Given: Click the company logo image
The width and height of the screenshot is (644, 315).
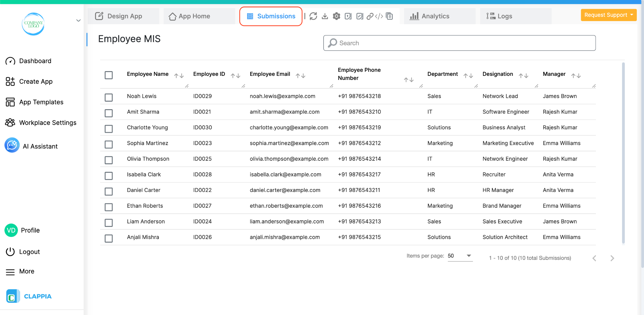Looking at the screenshot, I should (33, 24).
